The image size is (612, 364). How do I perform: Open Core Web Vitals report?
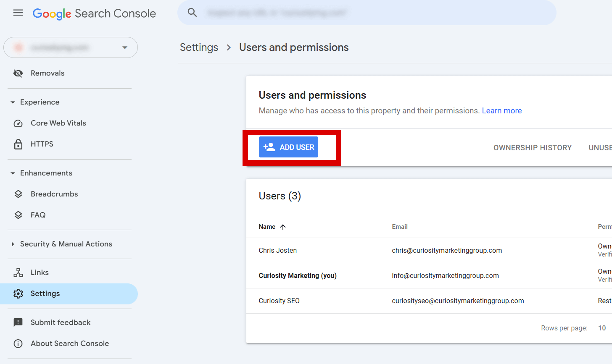[58, 123]
